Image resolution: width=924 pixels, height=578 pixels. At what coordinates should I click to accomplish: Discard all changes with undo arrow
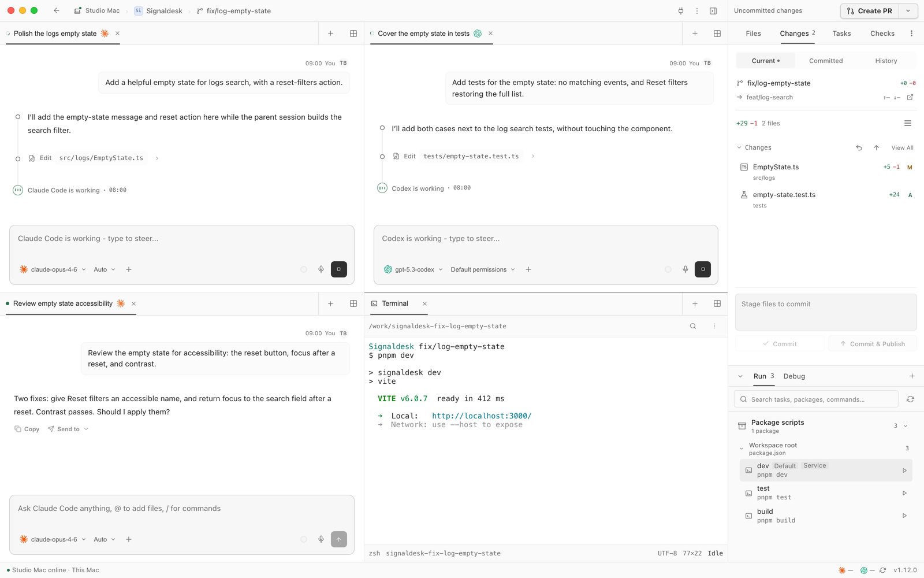click(859, 148)
